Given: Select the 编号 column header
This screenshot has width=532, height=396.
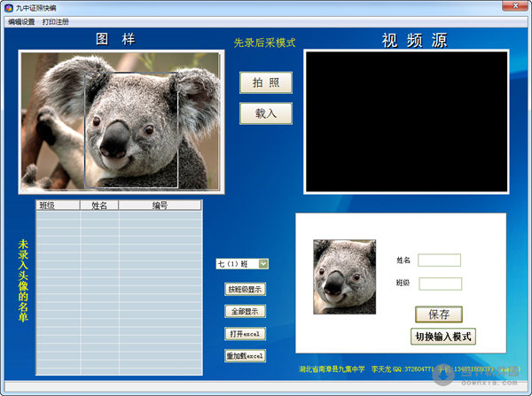Looking at the screenshot, I should [160, 206].
